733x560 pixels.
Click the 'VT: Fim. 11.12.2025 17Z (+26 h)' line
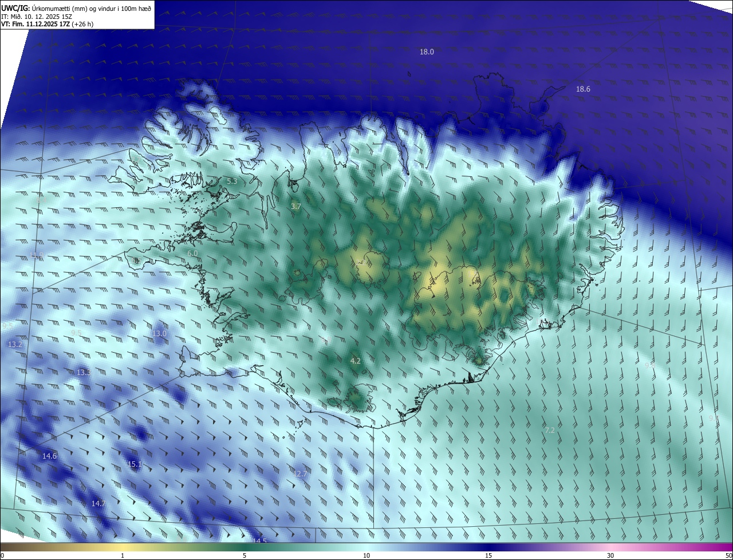point(47,24)
